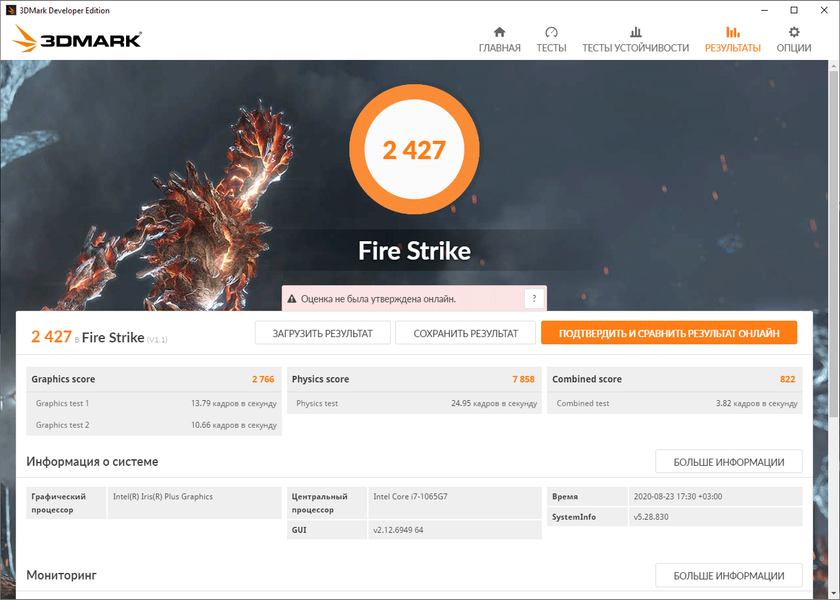The width and height of the screenshot is (840, 600).
Task: Click the alert text Оценка не была утверждена онлайн
Action: (378, 299)
